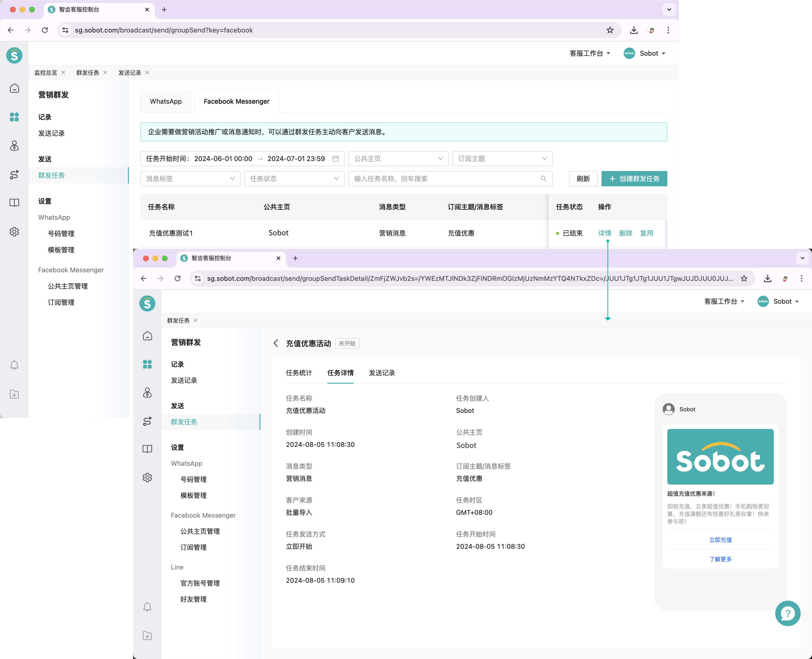The image size is (812, 659).
Task: Expand the 订阅主题 dropdown filter
Action: click(502, 158)
